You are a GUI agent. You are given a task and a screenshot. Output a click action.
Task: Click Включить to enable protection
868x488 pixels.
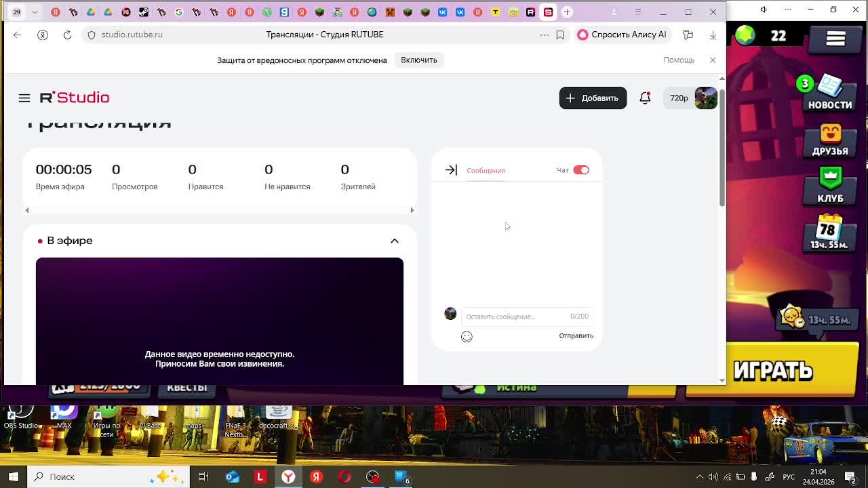click(418, 60)
